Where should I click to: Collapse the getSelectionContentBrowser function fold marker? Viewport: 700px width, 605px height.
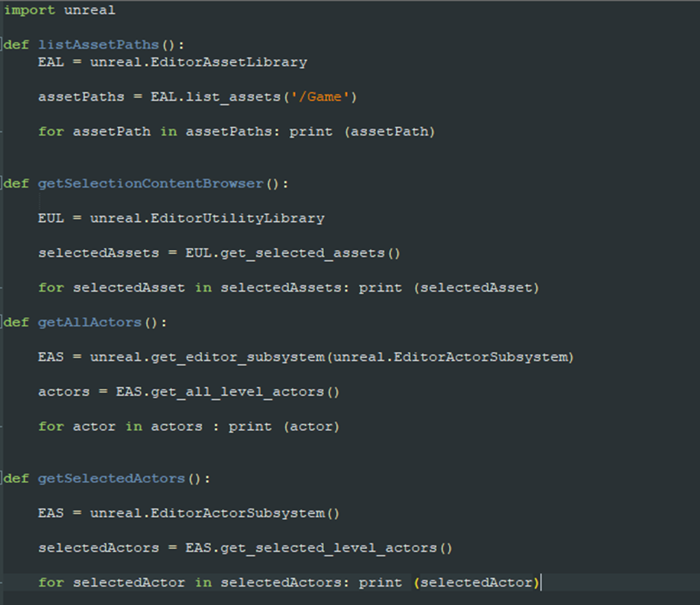pyautogui.click(x=1, y=183)
